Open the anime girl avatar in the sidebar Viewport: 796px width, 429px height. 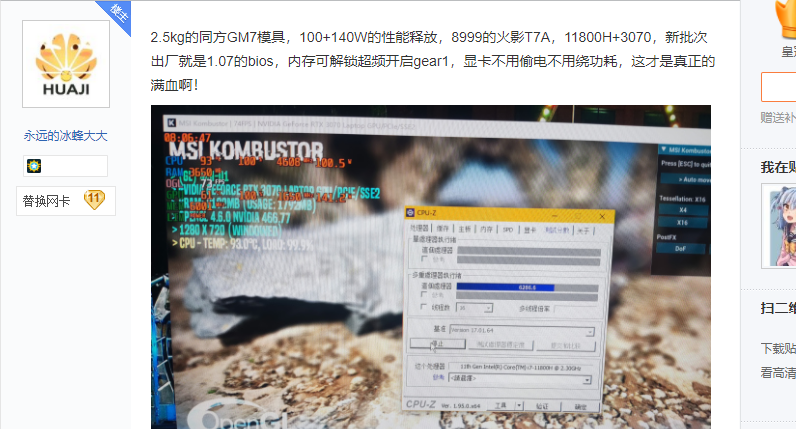pyautogui.click(x=780, y=225)
